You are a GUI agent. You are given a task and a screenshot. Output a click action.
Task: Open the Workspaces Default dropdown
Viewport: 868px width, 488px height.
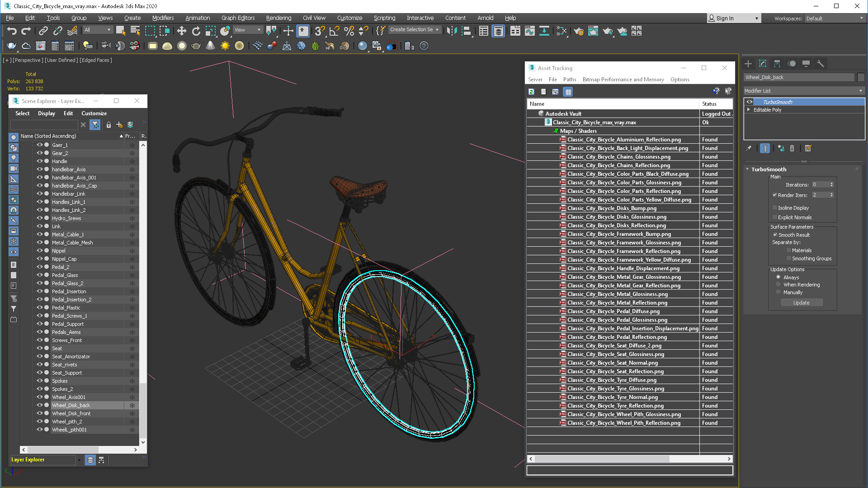tap(835, 19)
